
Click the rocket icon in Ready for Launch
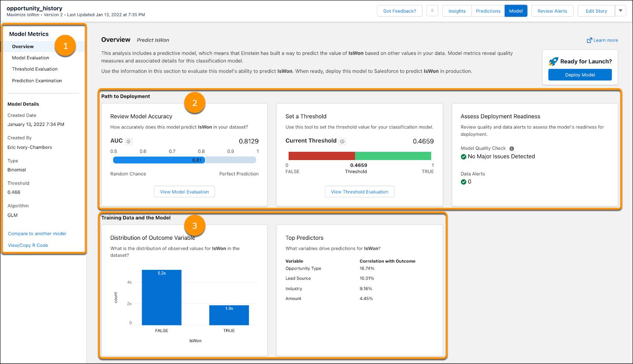(553, 61)
